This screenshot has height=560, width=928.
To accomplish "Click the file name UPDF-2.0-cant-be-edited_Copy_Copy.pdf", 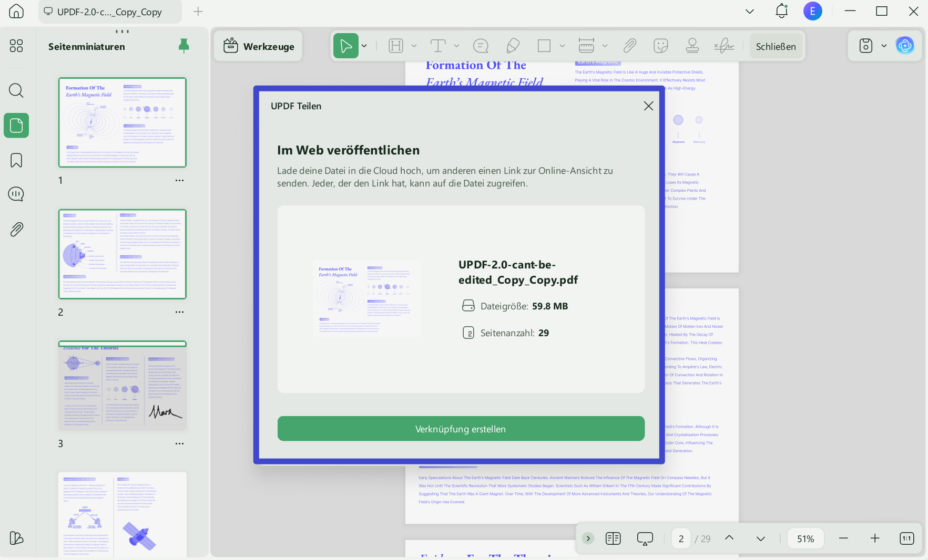I will [x=518, y=272].
